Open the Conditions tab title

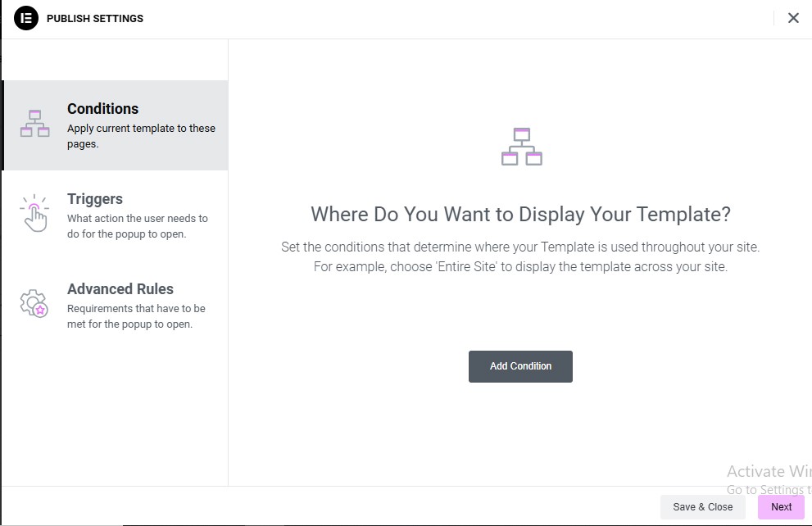(x=103, y=109)
